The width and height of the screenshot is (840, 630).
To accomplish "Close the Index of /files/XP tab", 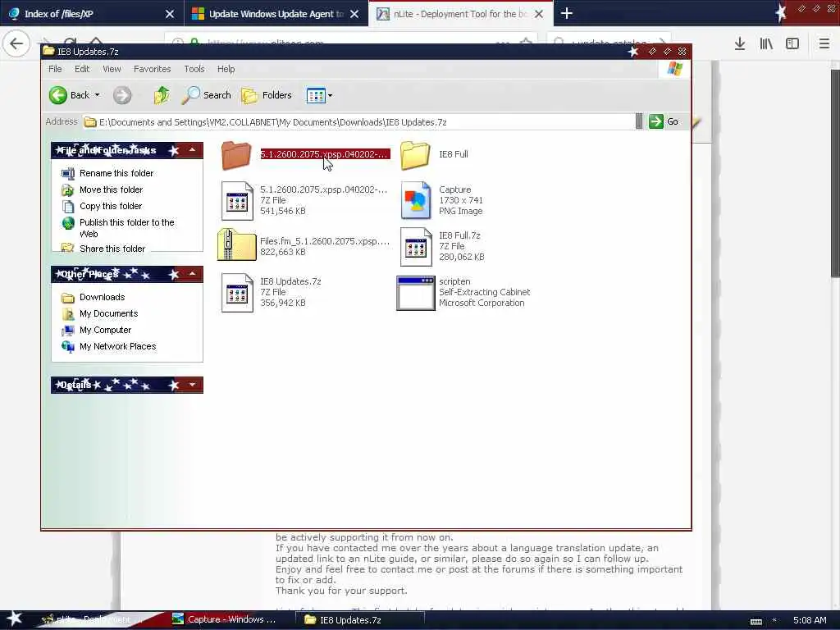I will point(169,14).
